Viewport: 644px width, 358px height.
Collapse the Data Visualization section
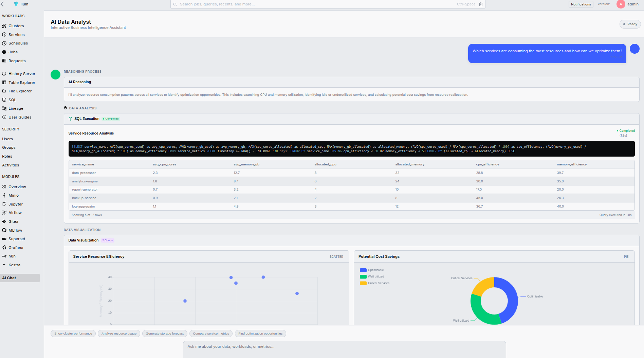point(84,240)
